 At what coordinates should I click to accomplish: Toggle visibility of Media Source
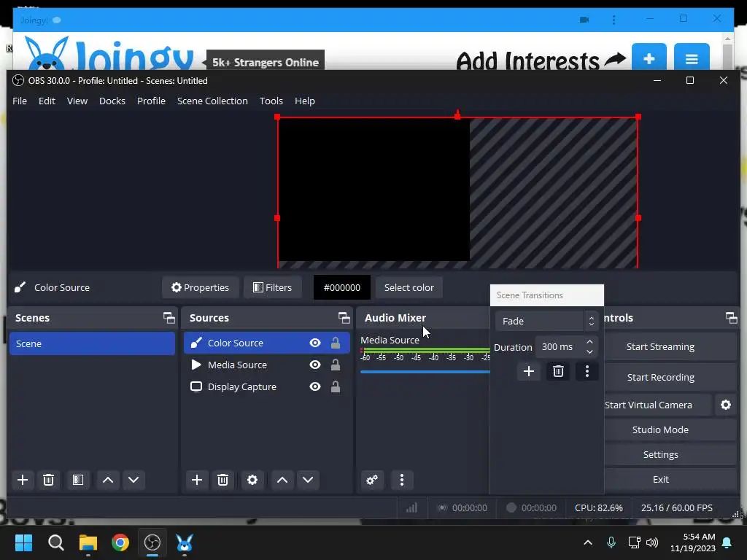click(x=315, y=365)
